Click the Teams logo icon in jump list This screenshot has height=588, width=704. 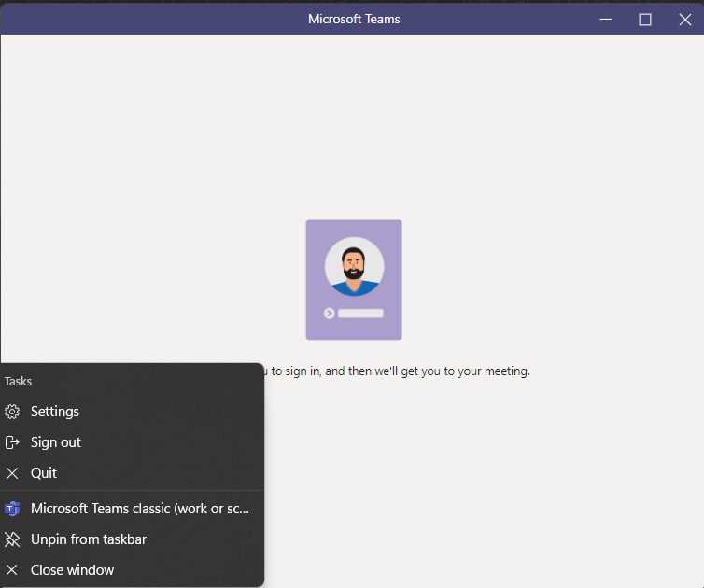[12, 509]
